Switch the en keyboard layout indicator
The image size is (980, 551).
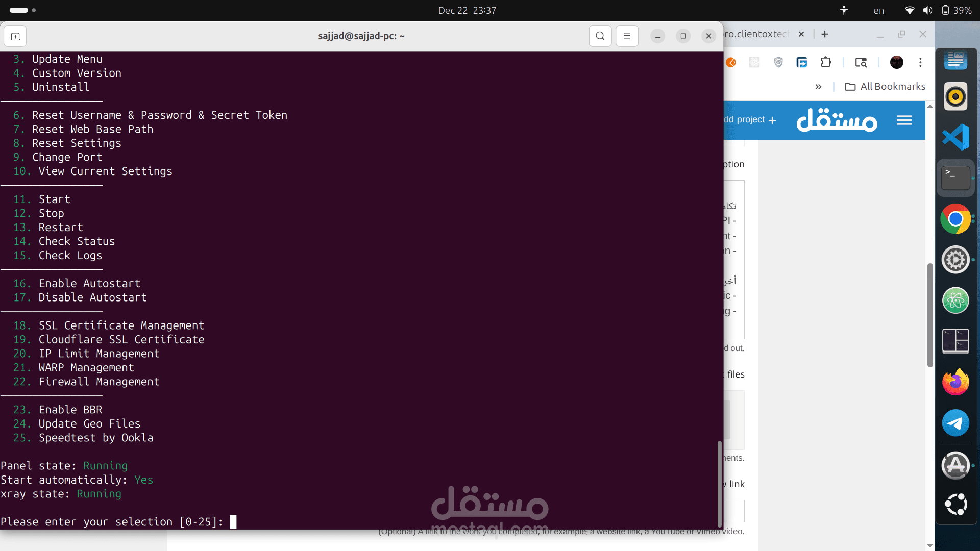878,11
